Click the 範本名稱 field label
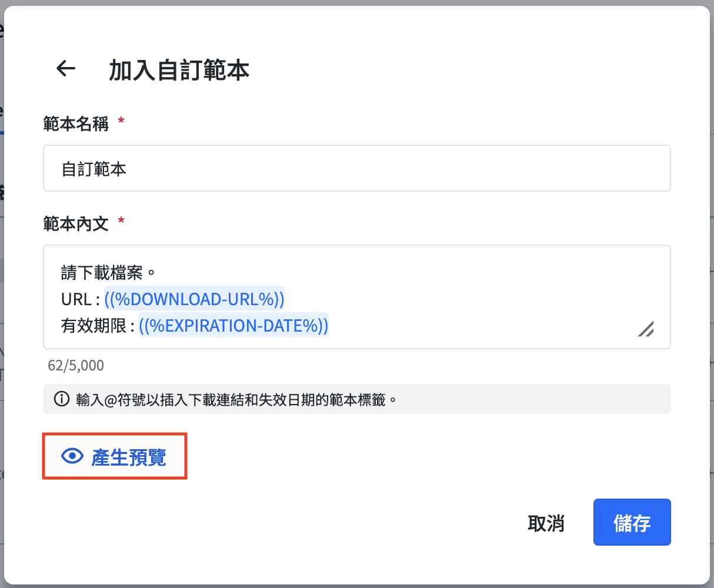This screenshot has height=588, width=714. (76, 123)
